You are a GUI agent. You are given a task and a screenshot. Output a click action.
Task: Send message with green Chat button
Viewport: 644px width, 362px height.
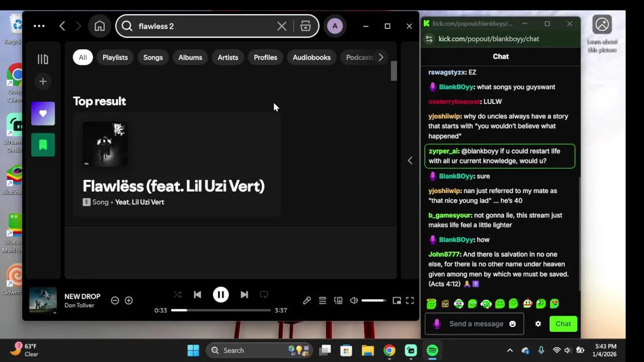pyautogui.click(x=563, y=324)
